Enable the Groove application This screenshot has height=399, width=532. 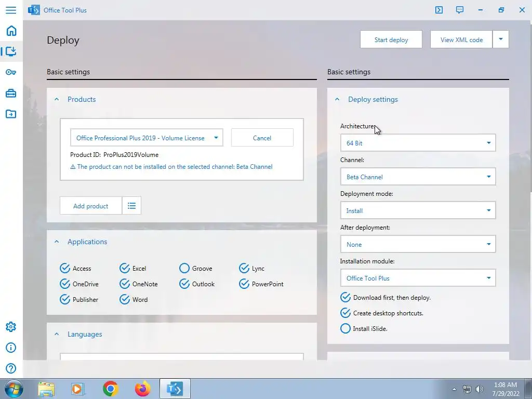(x=195, y=268)
